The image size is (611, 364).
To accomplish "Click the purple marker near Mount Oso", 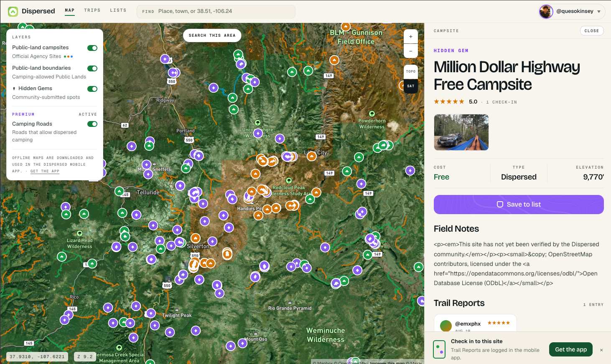I will (242, 343).
